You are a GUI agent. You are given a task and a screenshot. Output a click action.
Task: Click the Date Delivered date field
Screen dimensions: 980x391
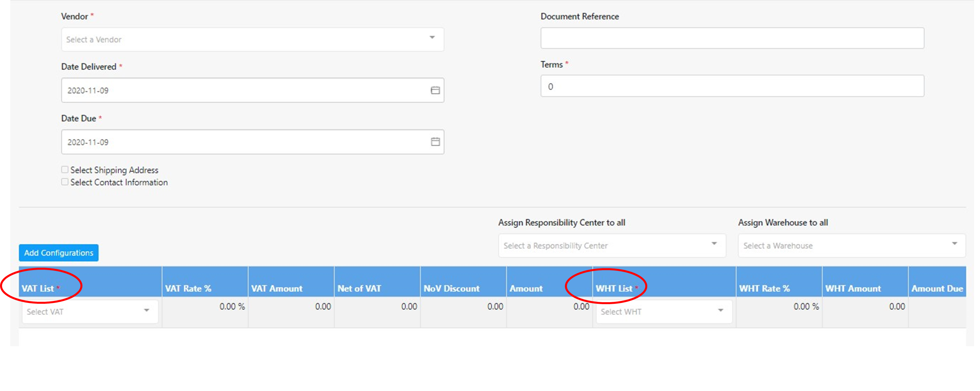(246, 90)
